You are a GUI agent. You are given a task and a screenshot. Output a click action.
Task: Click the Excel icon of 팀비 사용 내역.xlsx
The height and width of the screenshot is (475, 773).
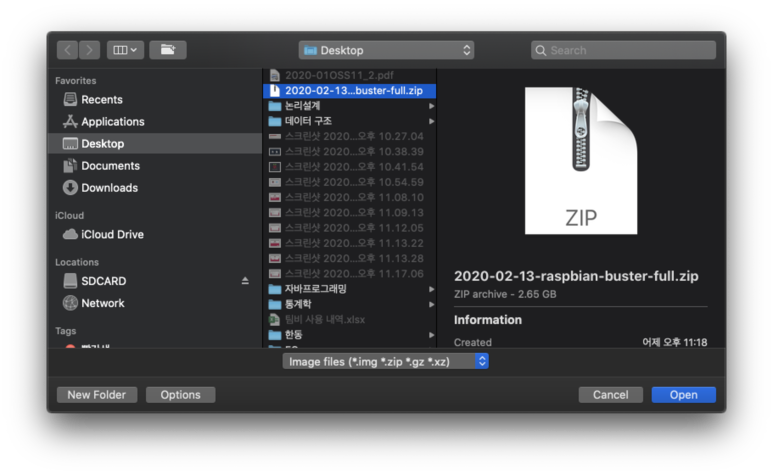pyautogui.click(x=275, y=320)
